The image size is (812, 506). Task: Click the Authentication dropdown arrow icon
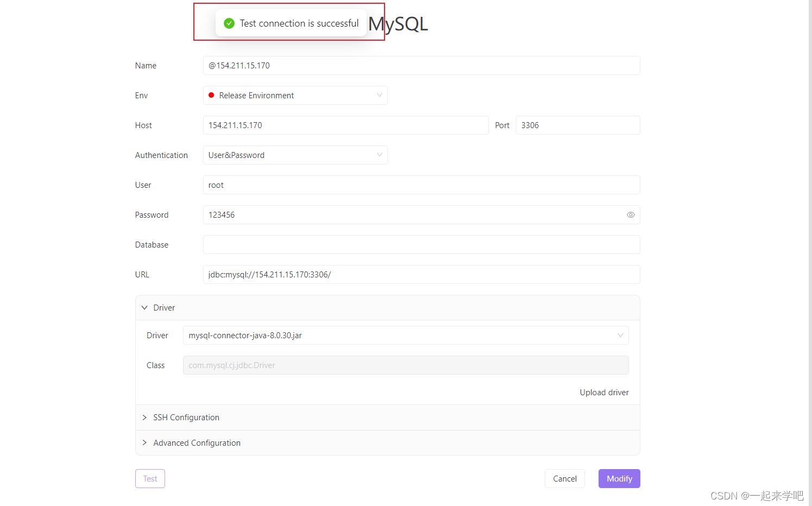coord(380,155)
